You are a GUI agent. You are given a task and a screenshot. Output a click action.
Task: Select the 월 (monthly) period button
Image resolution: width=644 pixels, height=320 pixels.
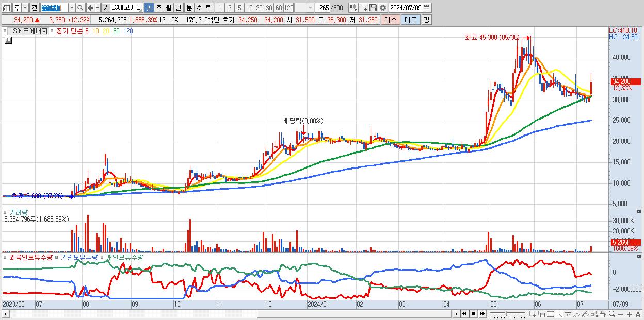pyautogui.click(x=168, y=8)
